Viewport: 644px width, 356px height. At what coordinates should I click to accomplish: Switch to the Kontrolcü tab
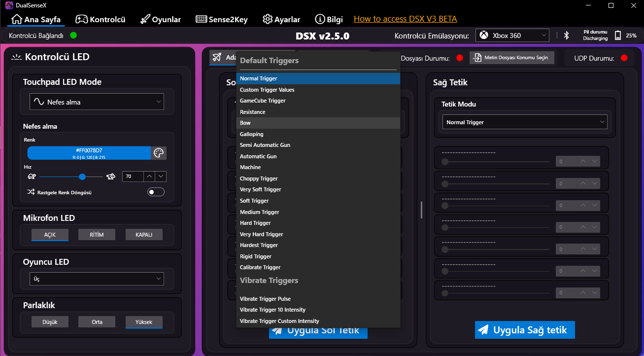[x=101, y=19]
